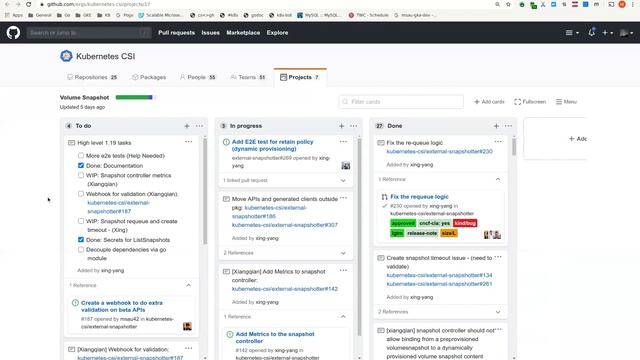640x360 pixels.
Task: Check WIP: Snapshot controller metrics
Action: point(81,175)
